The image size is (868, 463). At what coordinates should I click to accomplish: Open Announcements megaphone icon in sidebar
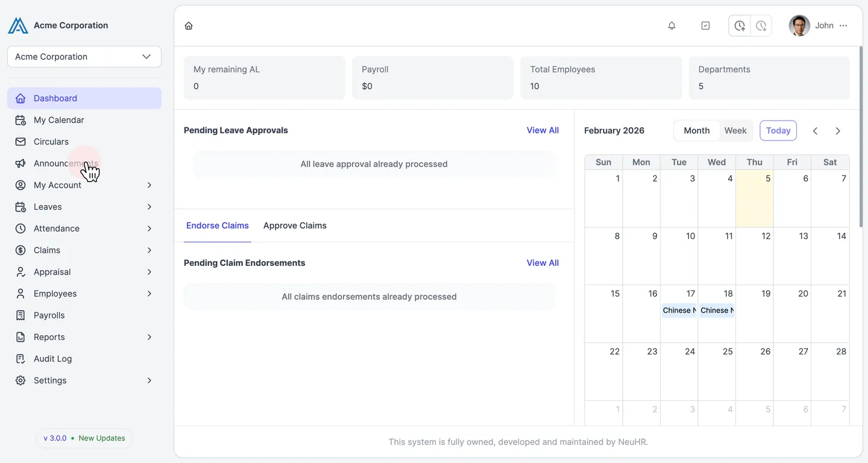click(x=20, y=163)
